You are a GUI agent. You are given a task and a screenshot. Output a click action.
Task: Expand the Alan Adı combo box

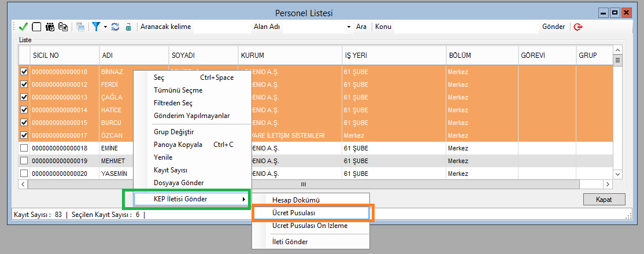[349, 27]
